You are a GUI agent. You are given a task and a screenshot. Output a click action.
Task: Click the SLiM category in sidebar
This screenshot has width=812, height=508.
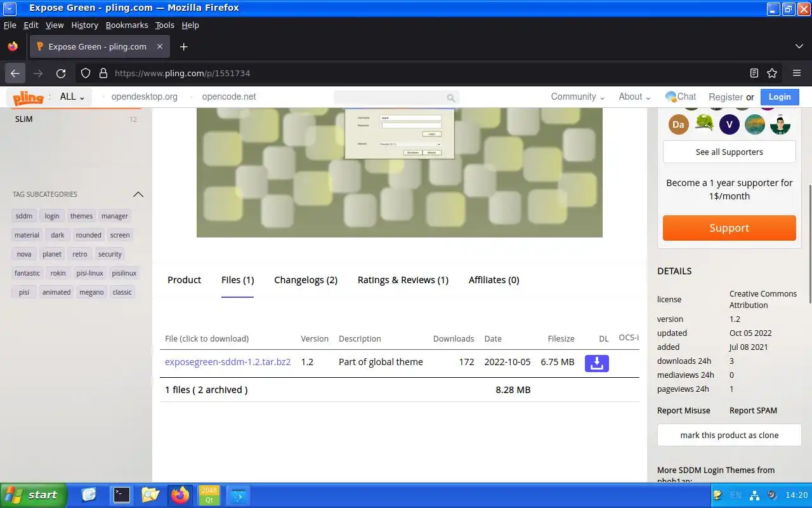tap(24, 119)
